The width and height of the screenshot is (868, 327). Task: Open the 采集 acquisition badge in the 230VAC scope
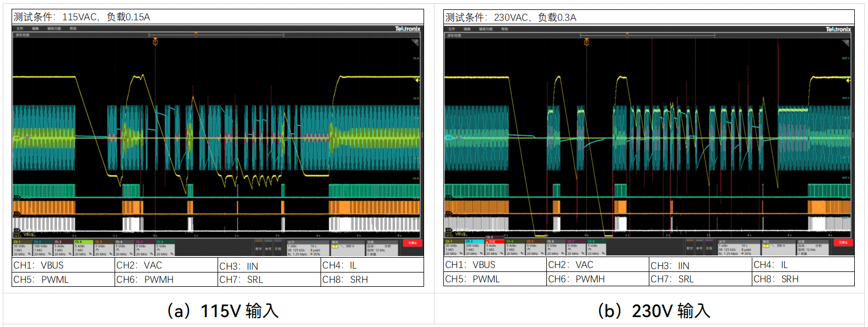[x=812, y=248]
